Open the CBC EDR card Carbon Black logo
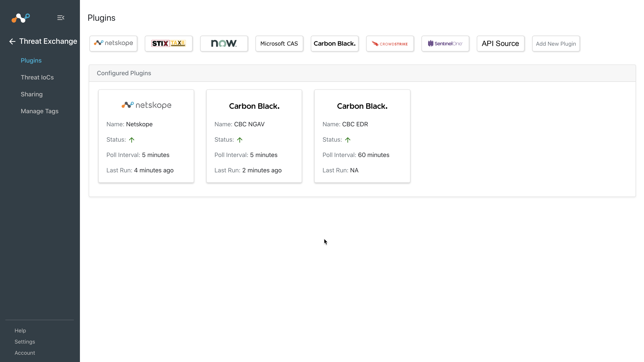 click(362, 106)
